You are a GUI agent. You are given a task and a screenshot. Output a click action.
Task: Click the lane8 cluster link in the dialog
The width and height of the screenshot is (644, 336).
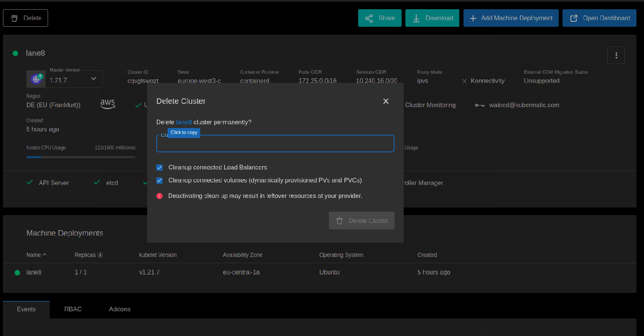point(184,122)
